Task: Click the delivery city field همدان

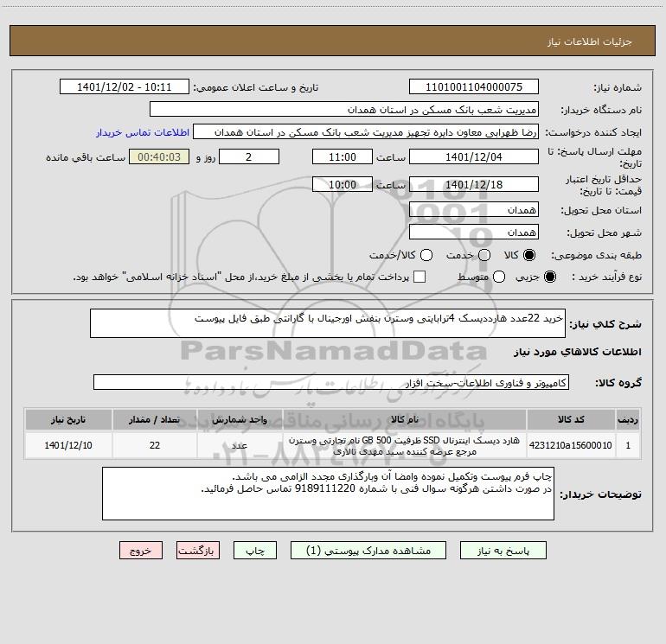Action: 474,233
